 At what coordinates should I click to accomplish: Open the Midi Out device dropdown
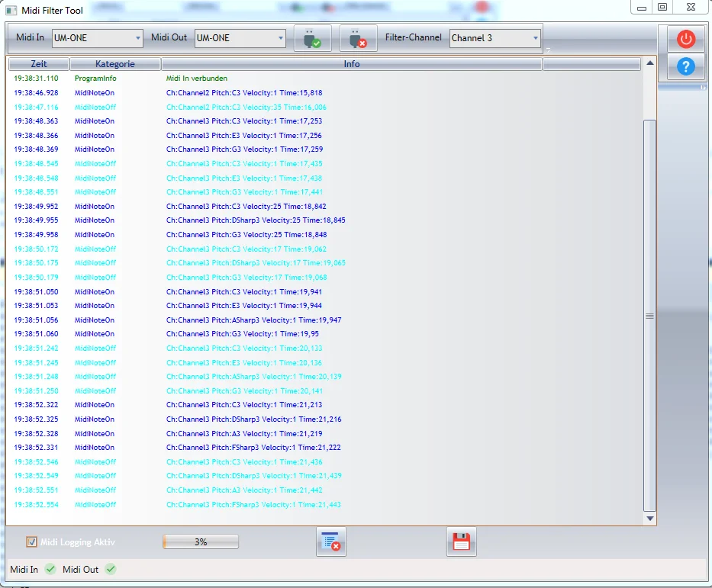pyautogui.click(x=240, y=38)
